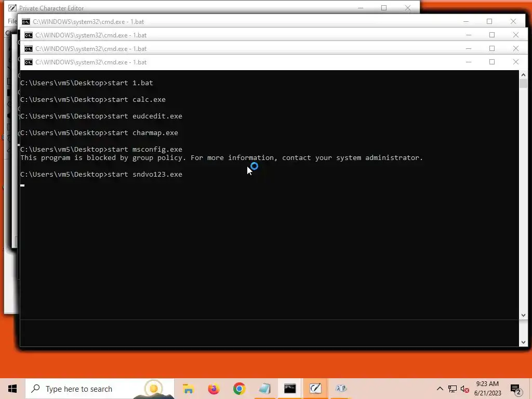This screenshot has height=399, width=532.
Task: Click the line "start 1.bat"
Action: click(x=87, y=83)
